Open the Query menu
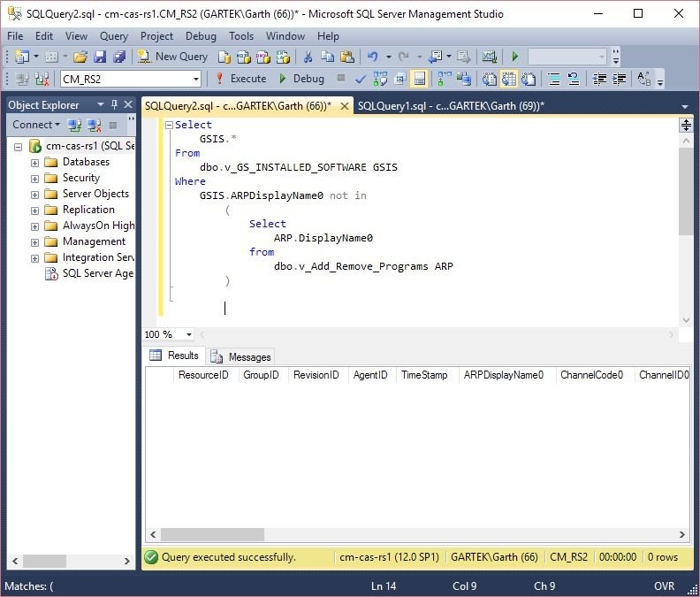Image resolution: width=700 pixels, height=597 pixels. 114,36
